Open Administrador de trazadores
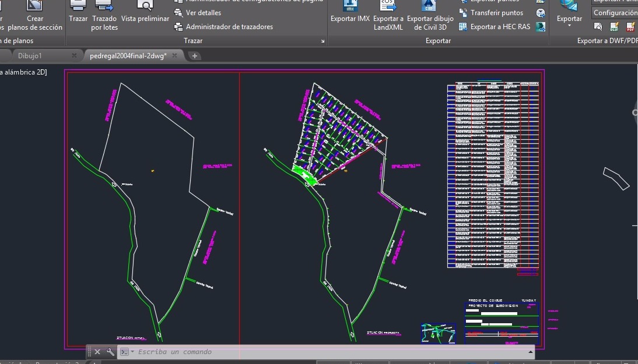Screen dimensions: 638x364 coord(229,27)
